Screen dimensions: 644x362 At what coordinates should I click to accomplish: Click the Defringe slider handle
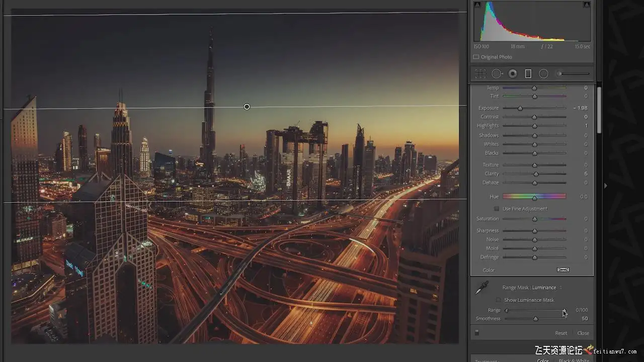(534, 257)
